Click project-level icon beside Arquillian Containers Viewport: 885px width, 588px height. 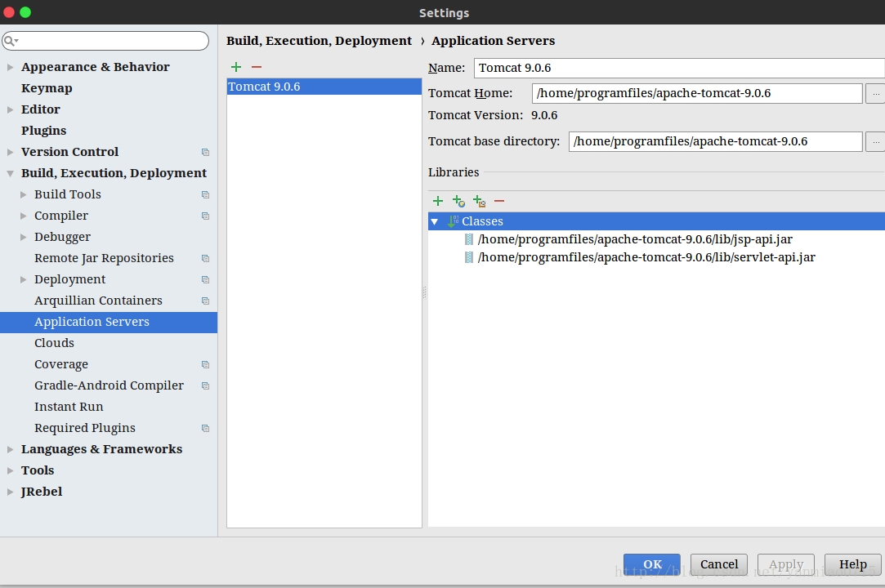point(205,301)
